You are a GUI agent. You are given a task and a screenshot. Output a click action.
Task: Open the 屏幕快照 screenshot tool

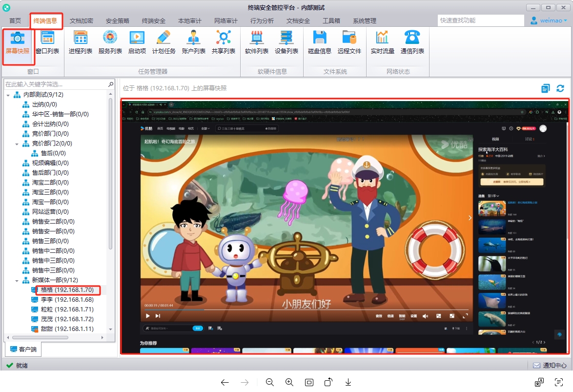(x=18, y=43)
